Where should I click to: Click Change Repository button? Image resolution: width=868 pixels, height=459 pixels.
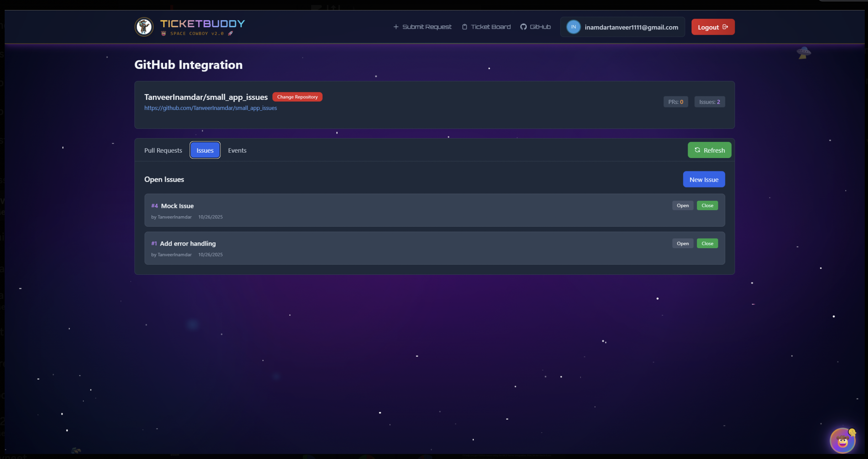point(297,97)
